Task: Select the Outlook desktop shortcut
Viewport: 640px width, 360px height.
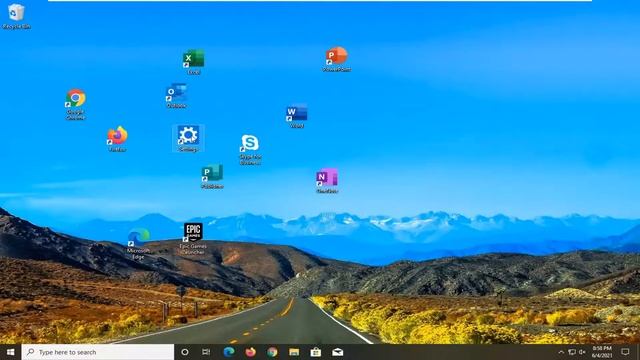Action: (x=176, y=96)
